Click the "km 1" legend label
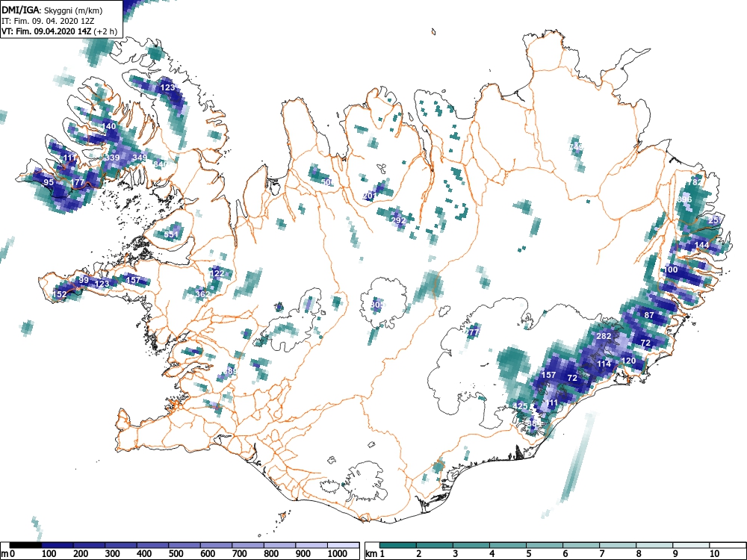The height and width of the screenshot is (560, 747). 375,554
